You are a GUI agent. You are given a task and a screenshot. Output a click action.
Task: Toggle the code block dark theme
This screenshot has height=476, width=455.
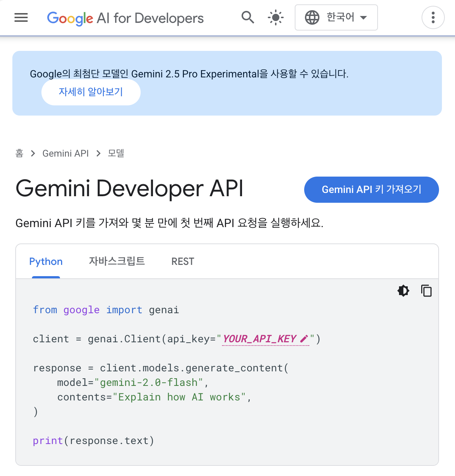pyautogui.click(x=403, y=291)
